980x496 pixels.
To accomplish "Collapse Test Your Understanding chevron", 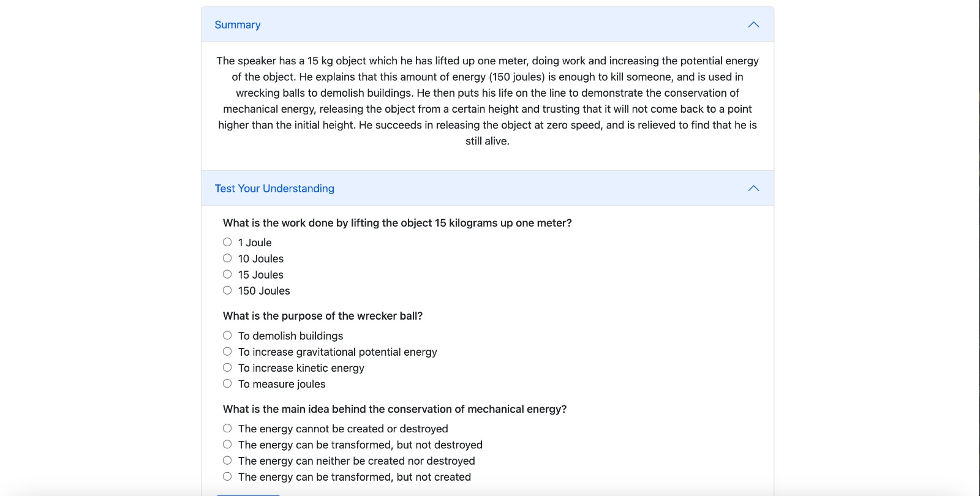I will 753,188.
